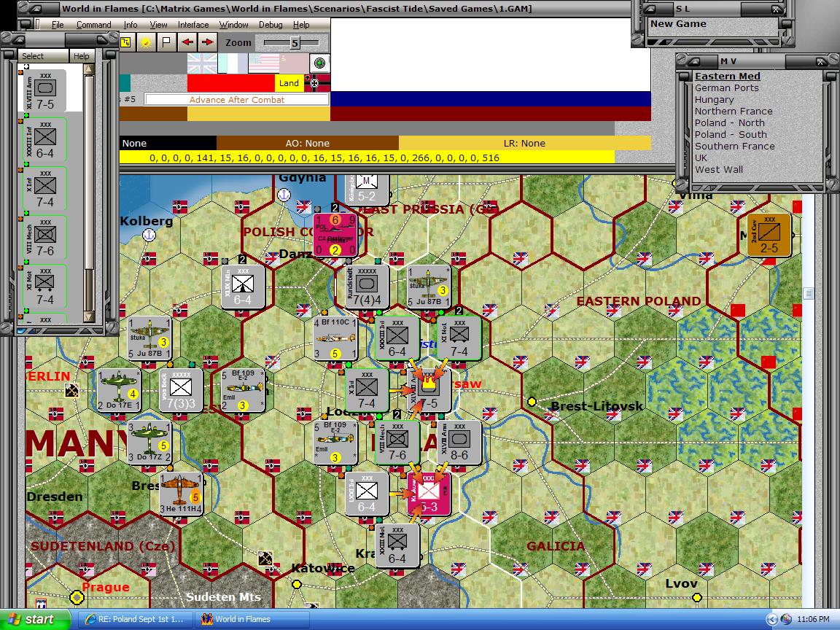840x630 pixels.
Task: Click the Advance After Combat field
Action: coord(237,100)
